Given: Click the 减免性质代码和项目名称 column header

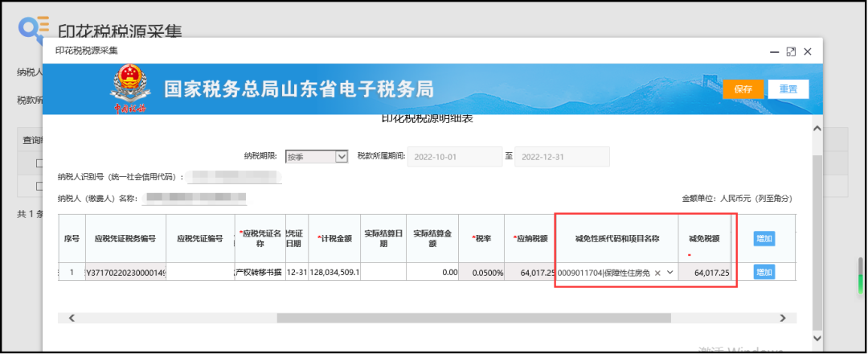Looking at the screenshot, I should pos(616,239).
